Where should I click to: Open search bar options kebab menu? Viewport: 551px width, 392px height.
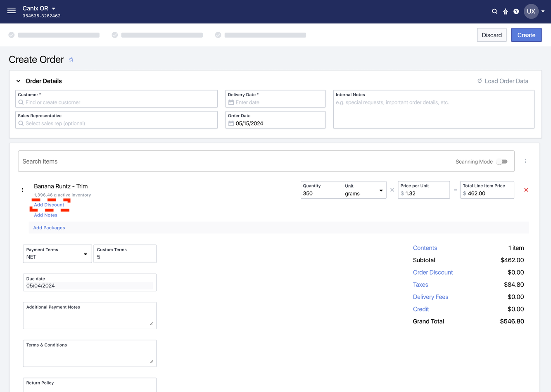(525, 162)
